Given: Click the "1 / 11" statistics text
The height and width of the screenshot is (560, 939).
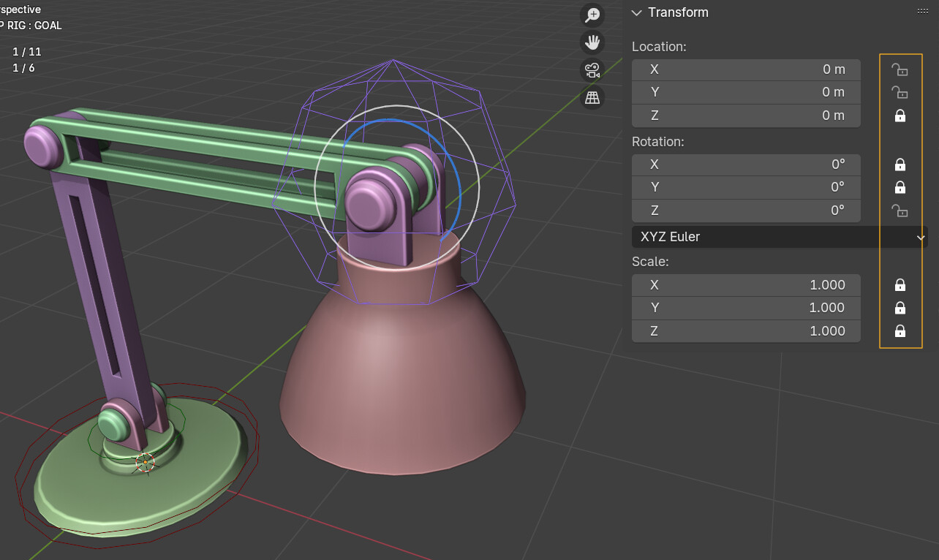Looking at the screenshot, I should point(27,52).
